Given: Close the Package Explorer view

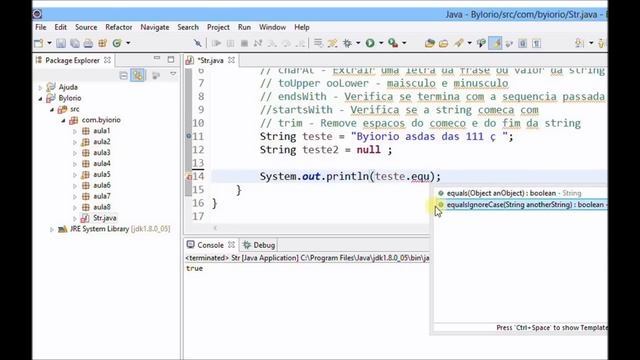Looking at the screenshot, I should pyautogui.click(x=107, y=60).
